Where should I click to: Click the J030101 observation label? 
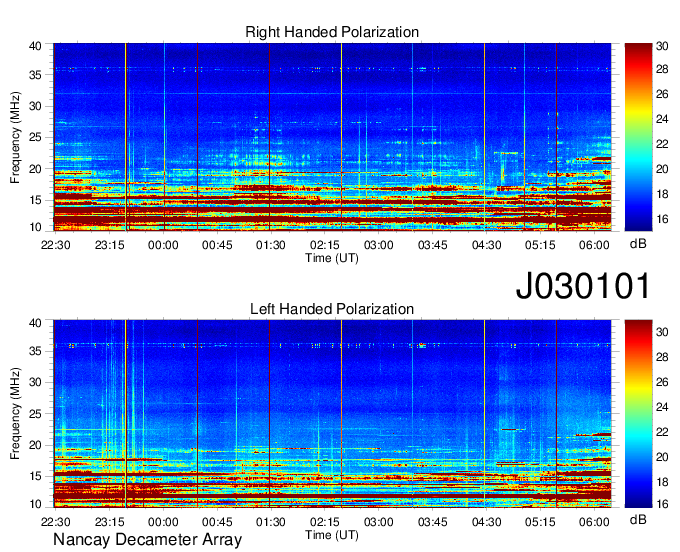583,286
